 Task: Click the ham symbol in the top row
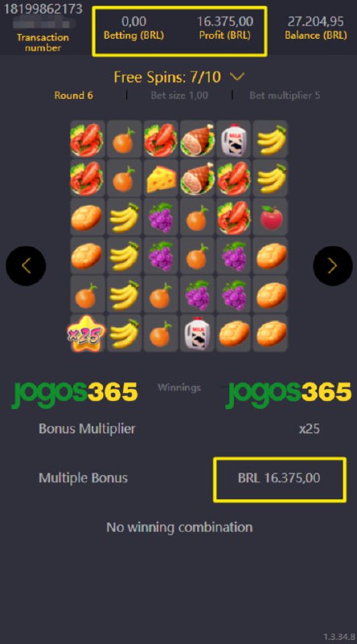[197, 139]
